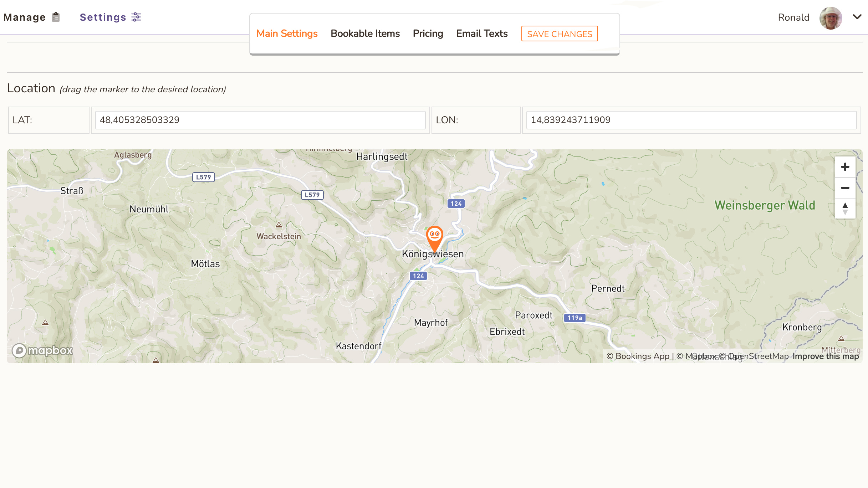Click the map zoom in plus button
Viewport: 868px width, 488px height.
pyautogui.click(x=845, y=167)
